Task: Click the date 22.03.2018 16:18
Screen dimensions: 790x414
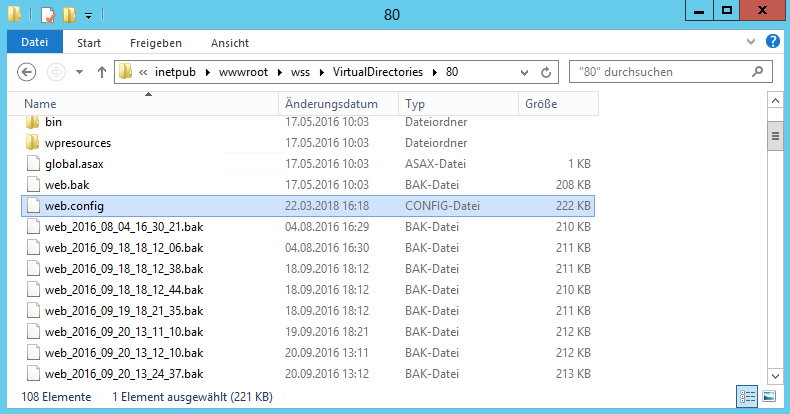Action: [327, 205]
